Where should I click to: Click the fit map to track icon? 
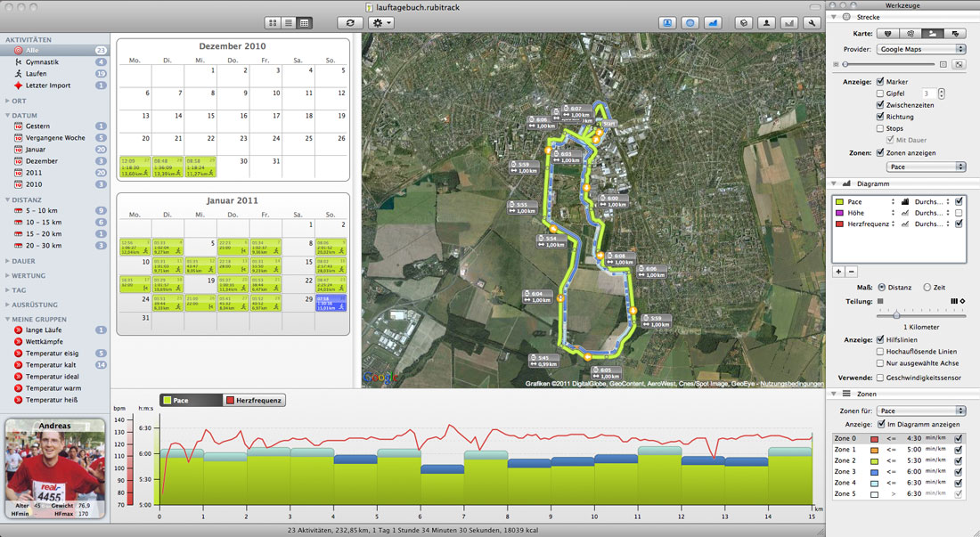tap(959, 65)
